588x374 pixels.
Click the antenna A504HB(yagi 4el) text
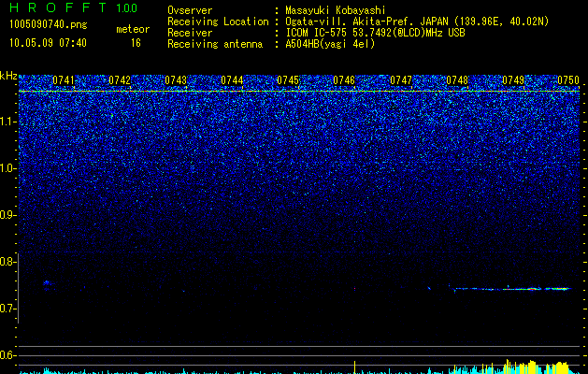tap(330, 44)
